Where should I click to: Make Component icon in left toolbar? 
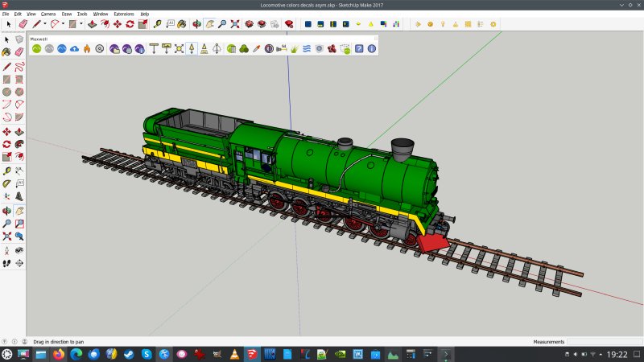19,39
